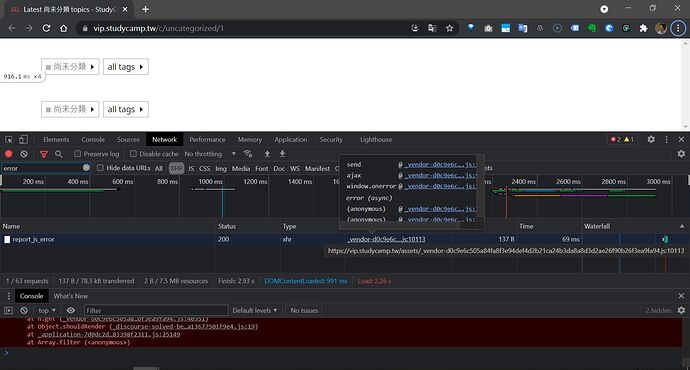Toggle the Manifest request type filter
The image size is (690, 370).
[x=317, y=168]
